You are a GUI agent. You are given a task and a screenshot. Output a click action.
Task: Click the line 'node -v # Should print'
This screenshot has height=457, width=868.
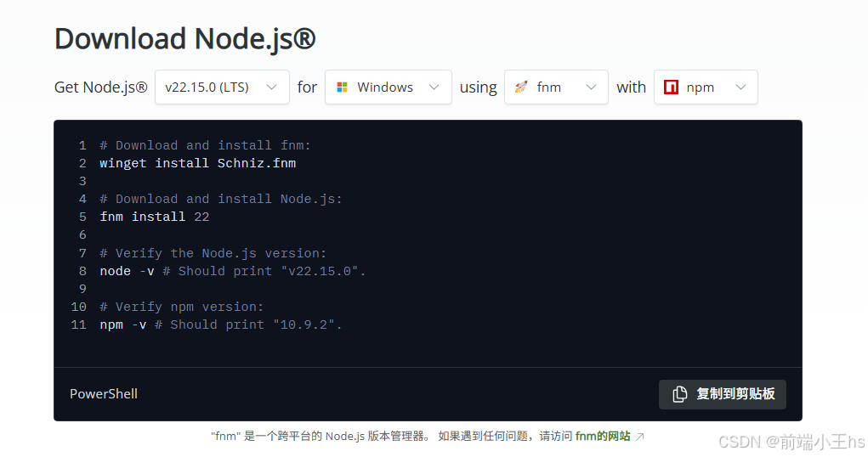pyautogui.click(x=232, y=271)
